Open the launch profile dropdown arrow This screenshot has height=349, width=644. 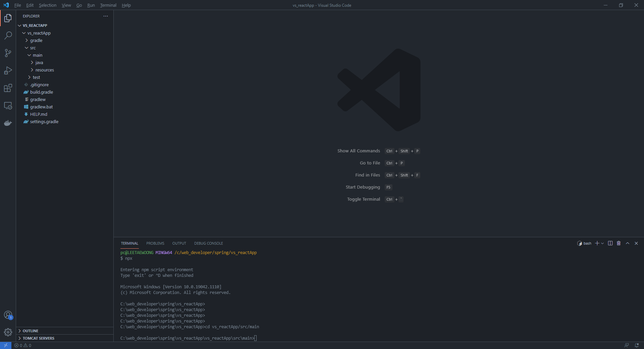pyautogui.click(x=602, y=243)
